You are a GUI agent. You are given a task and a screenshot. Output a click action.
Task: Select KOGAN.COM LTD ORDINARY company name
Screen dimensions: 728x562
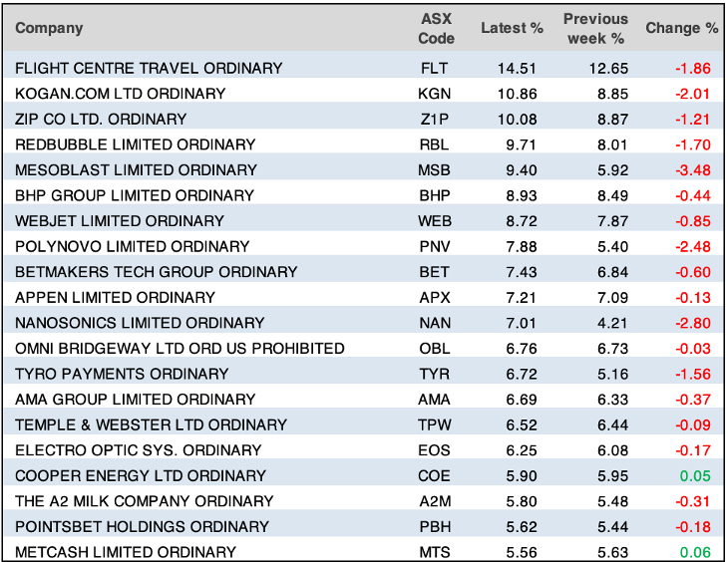pos(121,94)
